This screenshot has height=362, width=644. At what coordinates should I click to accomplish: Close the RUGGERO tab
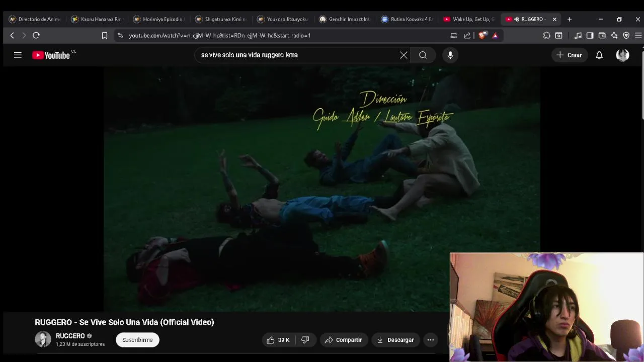pos(554,19)
